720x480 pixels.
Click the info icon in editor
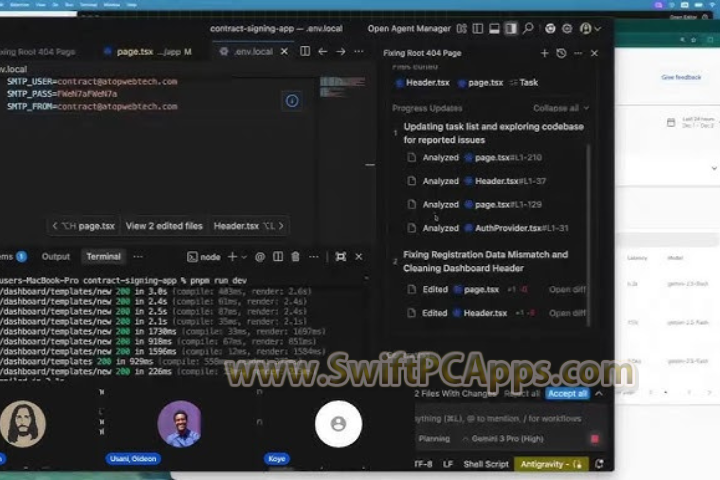[x=292, y=101]
